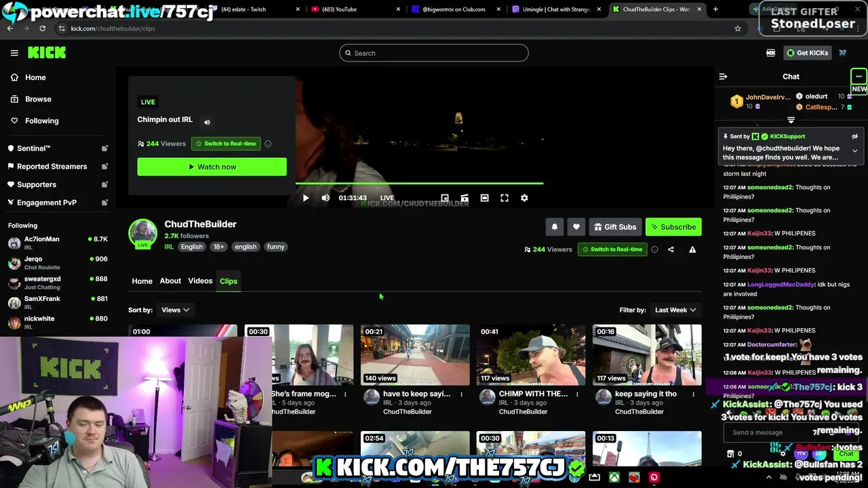Reload the page with the browser refresh icon
868x488 pixels.
[x=42, y=28]
